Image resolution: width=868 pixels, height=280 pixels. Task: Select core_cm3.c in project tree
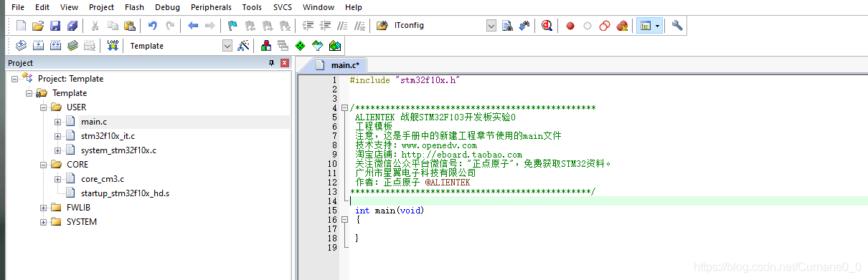[x=102, y=179]
